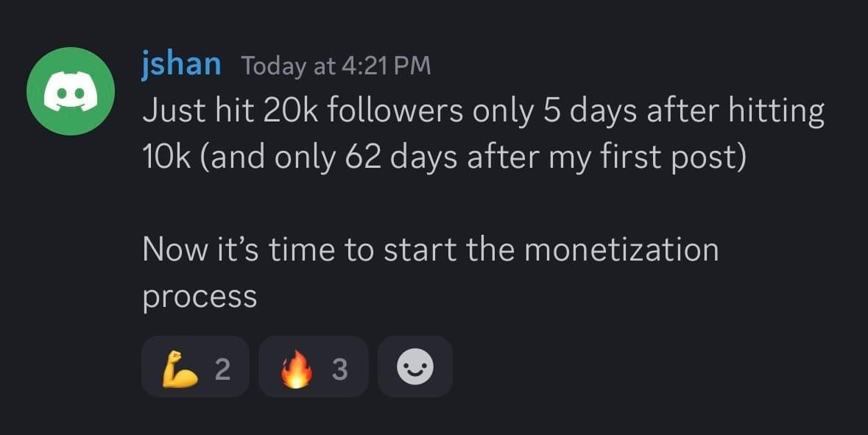Click the word process on the last line
The height and width of the screenshot is (435, 868).
(200, 297)
